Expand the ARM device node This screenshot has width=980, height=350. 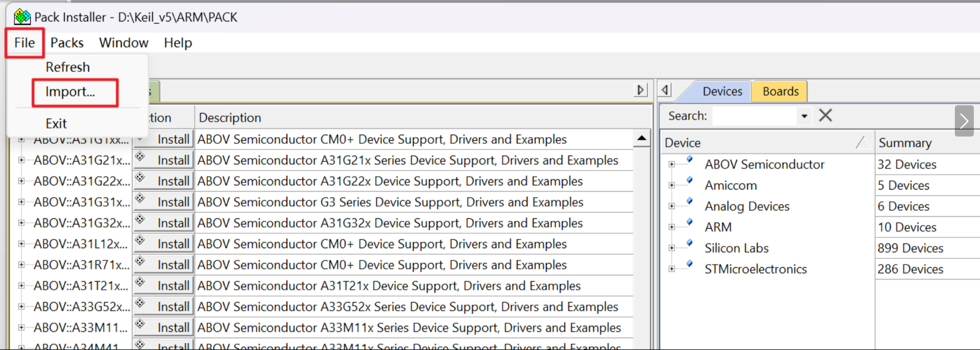[x=671, y=227]
